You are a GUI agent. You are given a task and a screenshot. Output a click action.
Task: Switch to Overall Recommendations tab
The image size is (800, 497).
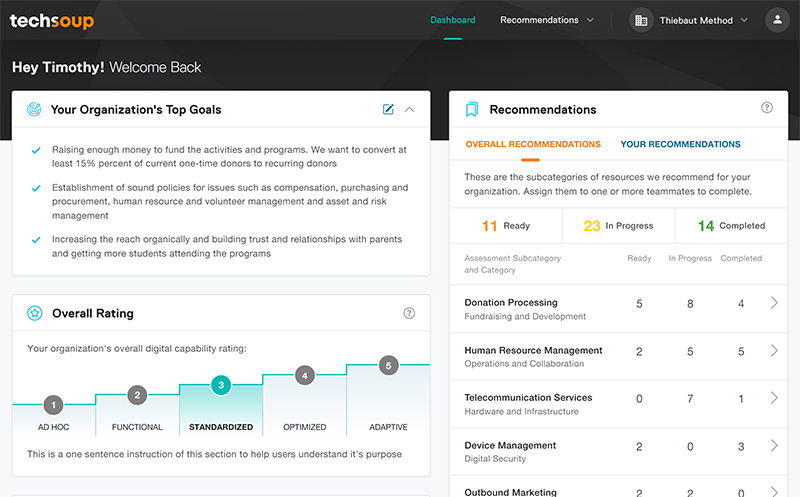click(533, 144)
